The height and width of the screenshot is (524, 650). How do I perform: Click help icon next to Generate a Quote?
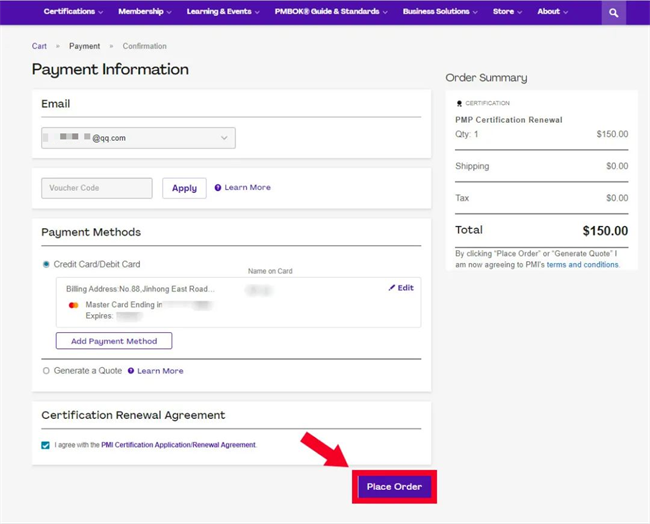(x=131, y=371)
